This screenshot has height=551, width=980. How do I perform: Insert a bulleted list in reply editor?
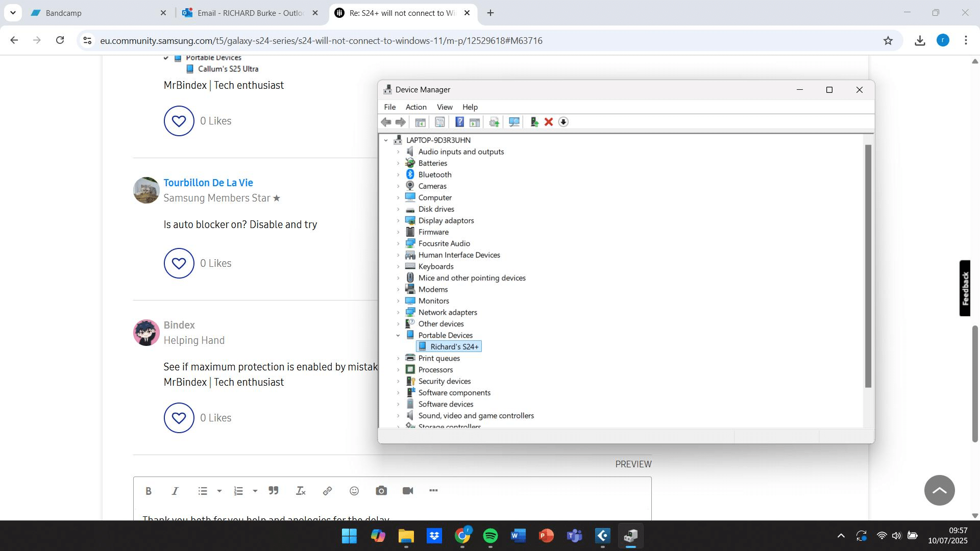(x=203, y=491)
